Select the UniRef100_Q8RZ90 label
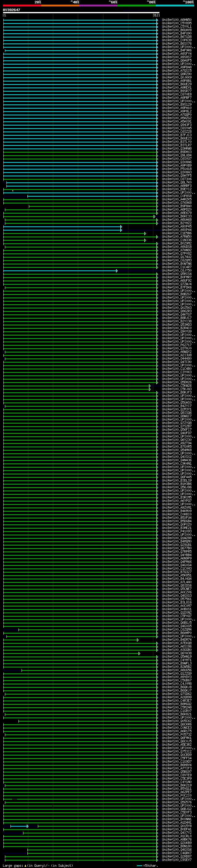 click(176, 74)
